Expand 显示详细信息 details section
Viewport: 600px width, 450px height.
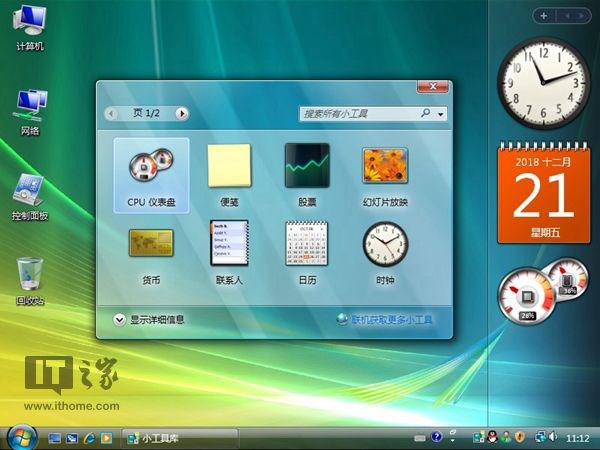click(149, 320)
